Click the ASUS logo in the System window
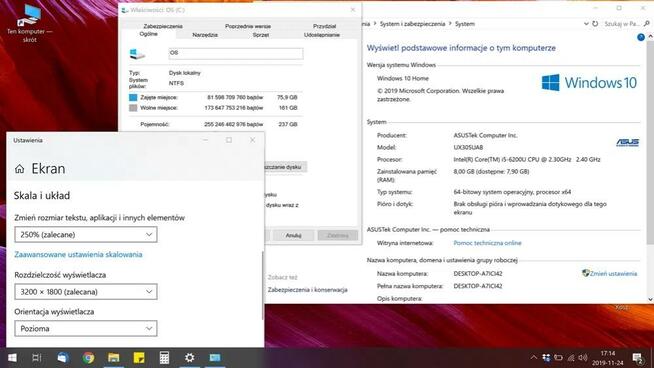The height and width of the screenshot is (368, 654). click(x=627, y=143)
